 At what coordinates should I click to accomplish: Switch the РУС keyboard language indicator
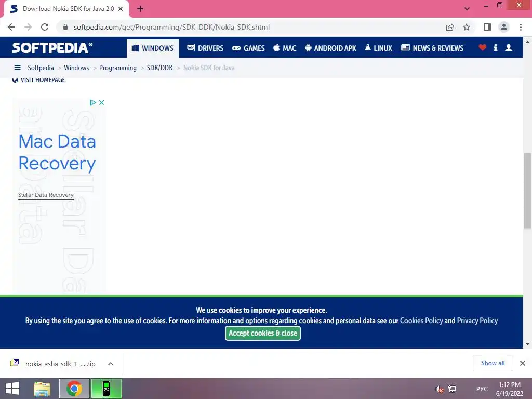click(482, 389)
